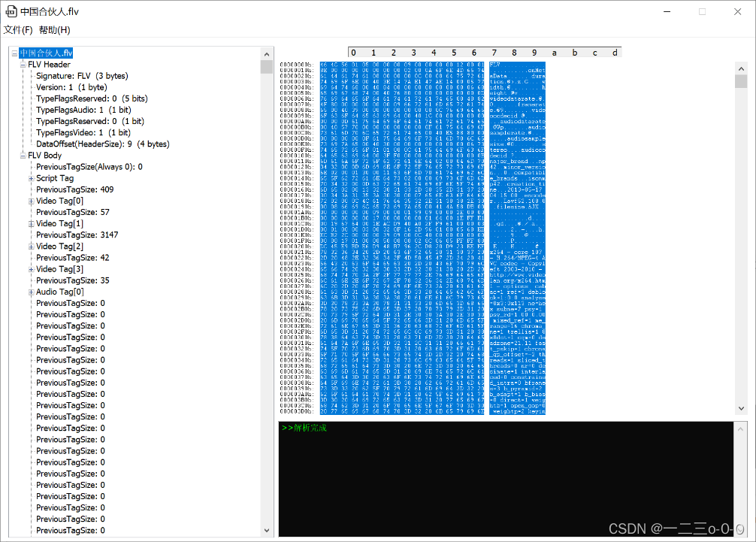The image size is (756, 542).
Task: Select TypeFlagsReserved: 0 (5 bits) row
Action: pyautogui.click(x=92, y=98)
